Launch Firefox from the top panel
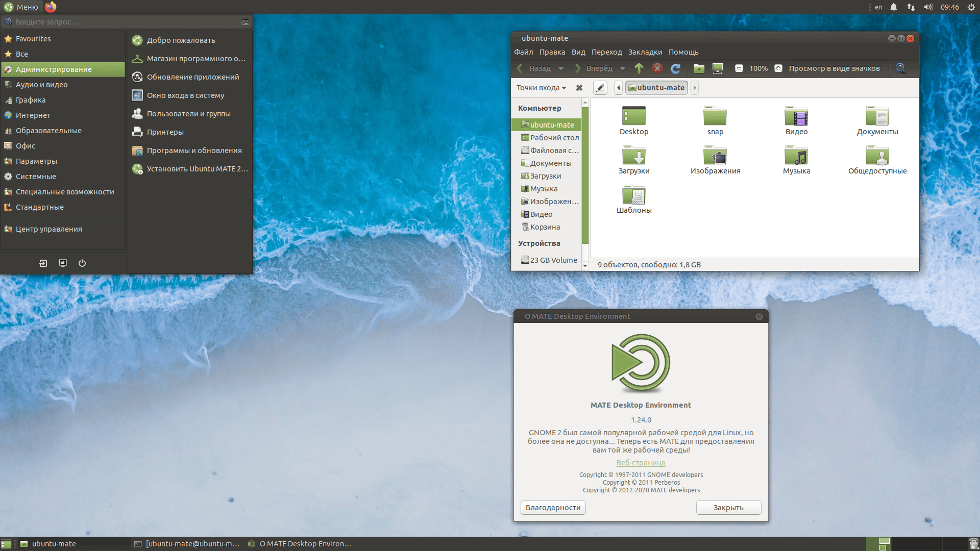The image size is (980, 551). point(51,7)
